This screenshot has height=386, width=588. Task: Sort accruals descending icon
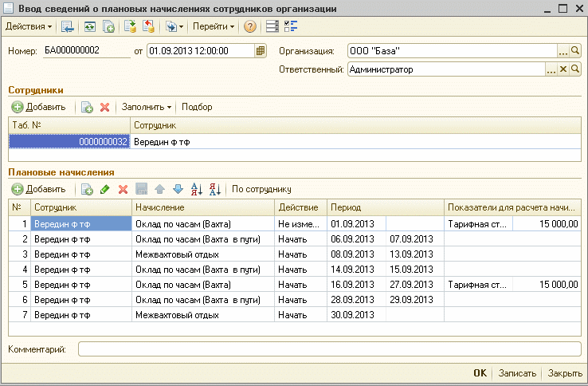point(215,189)
